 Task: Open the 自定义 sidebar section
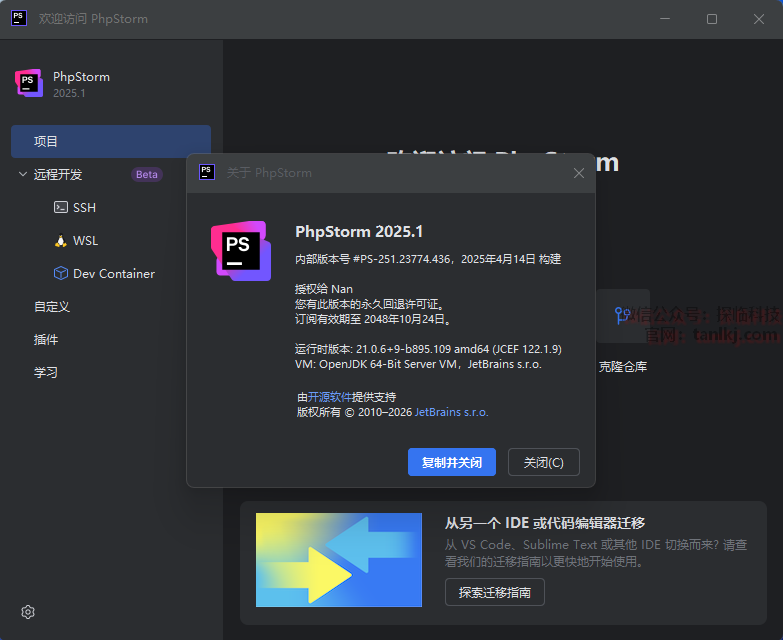coord(52,307)
